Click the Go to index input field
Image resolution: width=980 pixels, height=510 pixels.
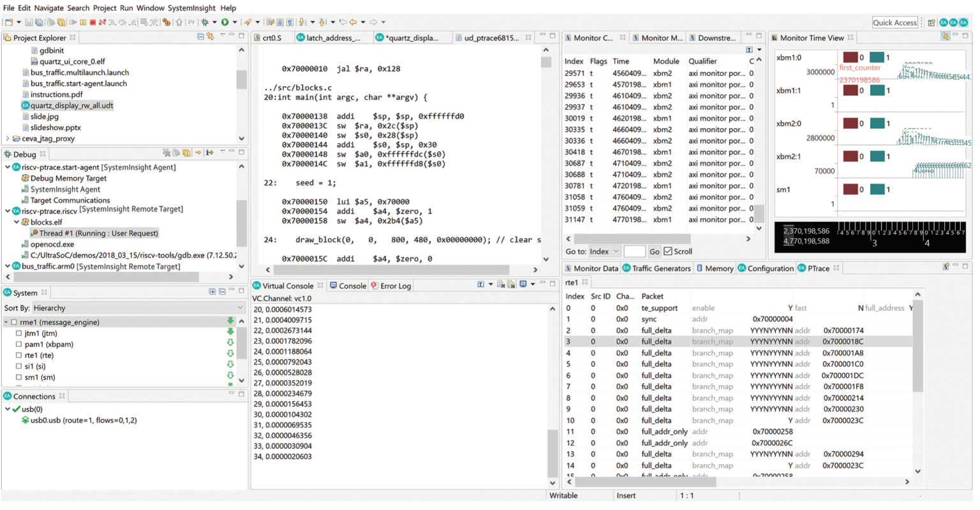point(634,252)
